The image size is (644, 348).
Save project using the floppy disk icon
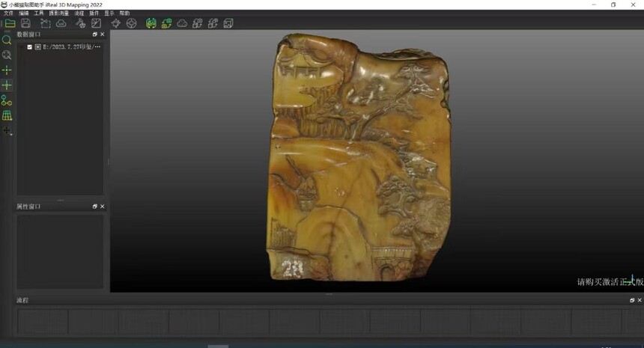click(x=26, y=23)
